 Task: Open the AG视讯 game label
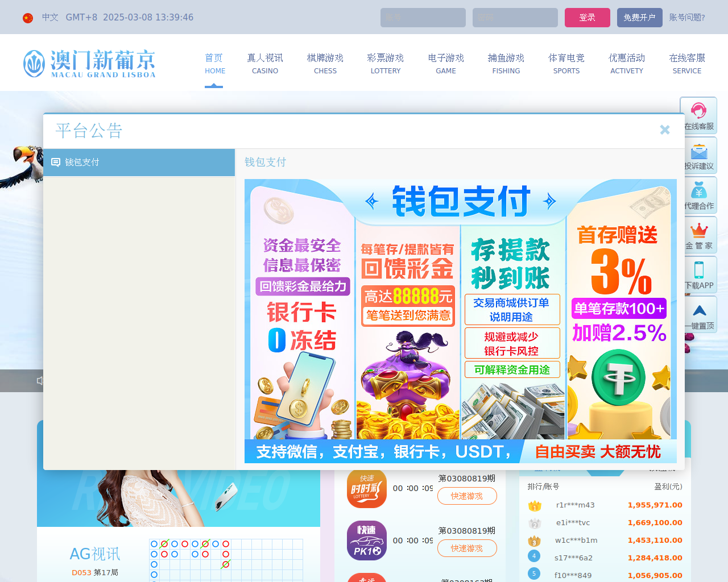click(95, 554)
